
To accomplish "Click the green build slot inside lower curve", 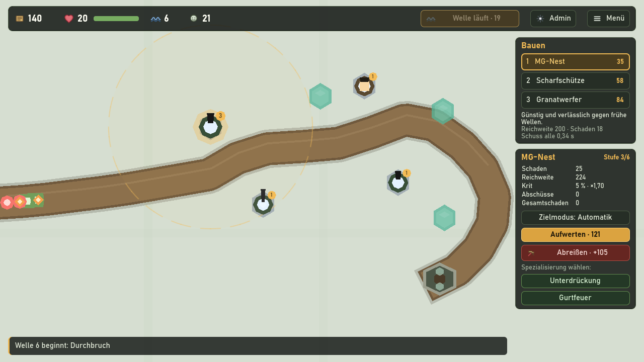I will [445, 218].
